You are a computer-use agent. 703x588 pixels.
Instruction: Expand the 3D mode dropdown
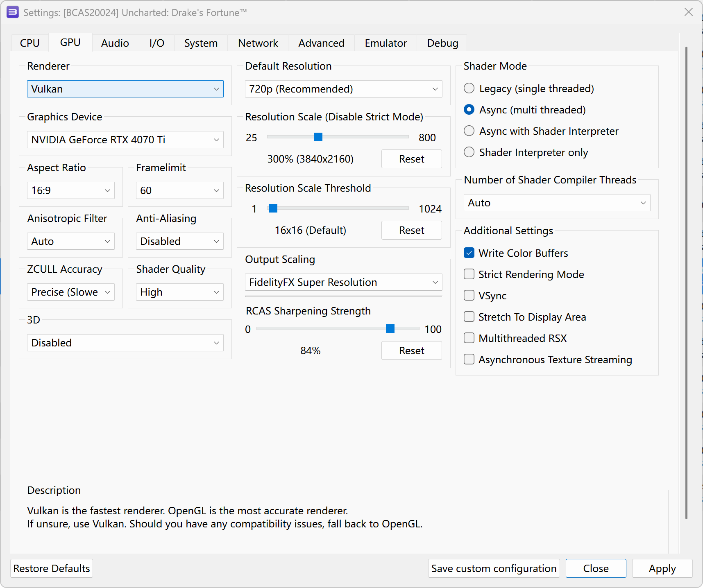(x=125, y=343)
